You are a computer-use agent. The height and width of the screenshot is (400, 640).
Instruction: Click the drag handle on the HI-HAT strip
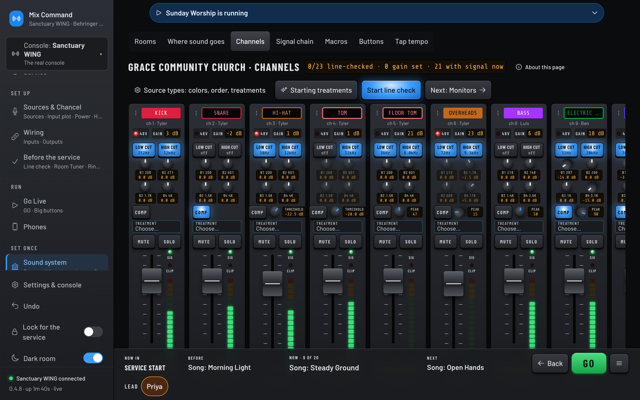click(256, 113)
